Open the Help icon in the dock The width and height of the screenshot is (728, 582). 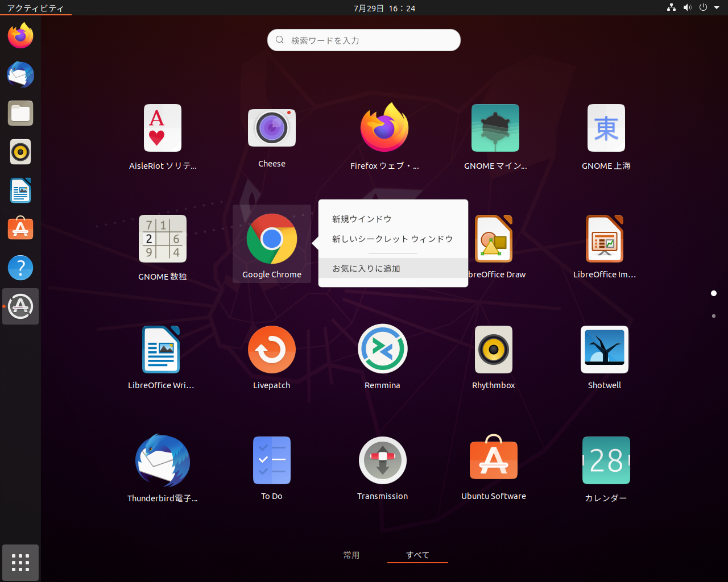(20, 268)
